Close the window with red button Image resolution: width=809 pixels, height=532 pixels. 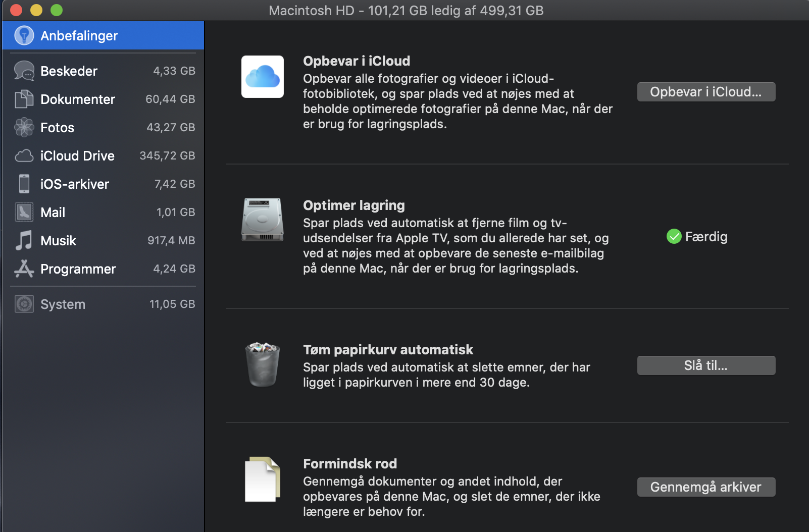(16, 10)
